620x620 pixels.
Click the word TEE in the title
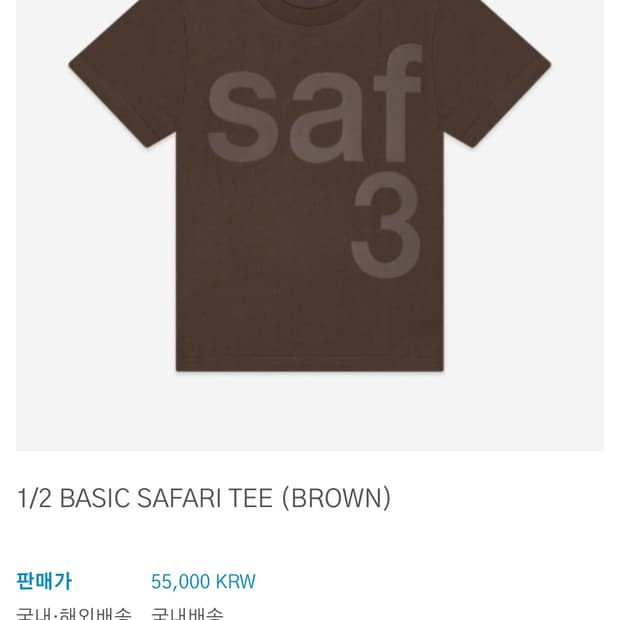pos(250,498)
